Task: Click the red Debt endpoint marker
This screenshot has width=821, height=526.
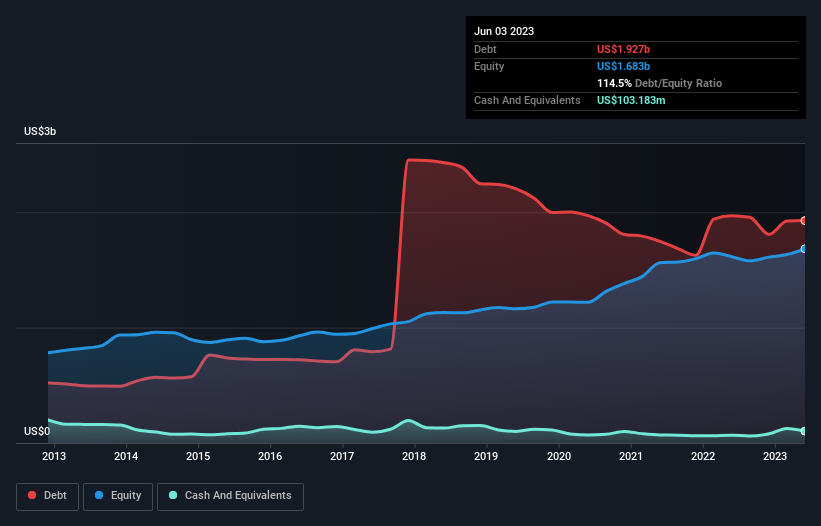Action: tap(804, 221)
